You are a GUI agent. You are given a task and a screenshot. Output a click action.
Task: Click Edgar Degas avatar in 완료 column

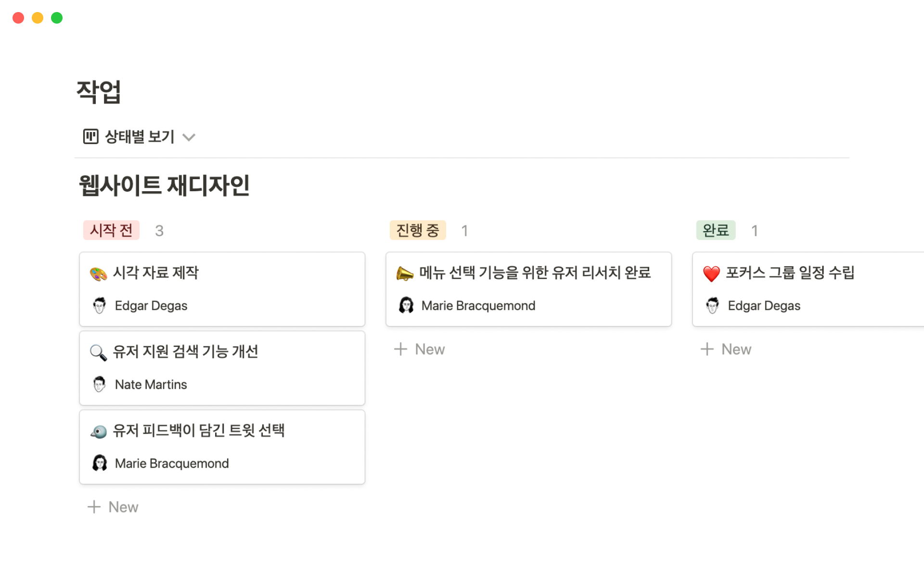point(713,305)
